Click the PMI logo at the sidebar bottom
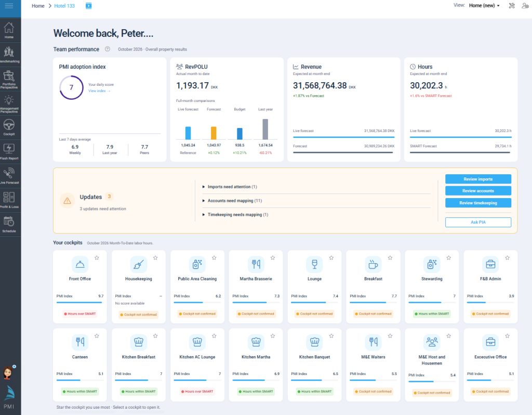 tap(9, 397)
